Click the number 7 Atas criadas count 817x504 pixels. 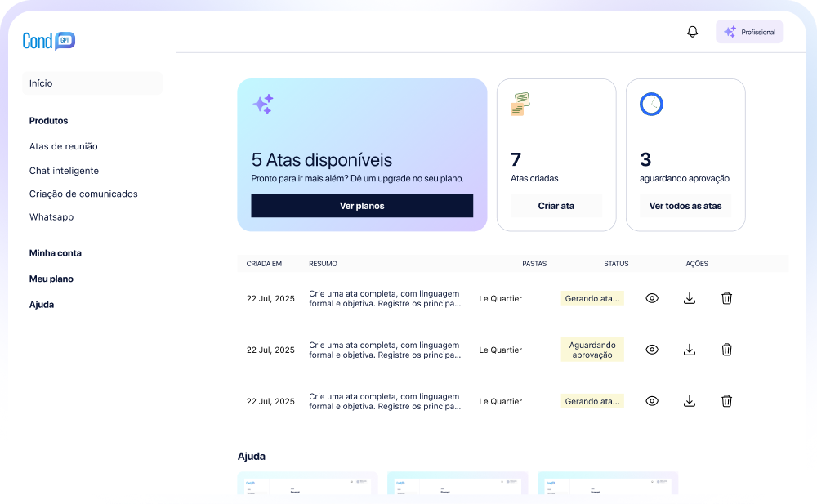pos(516,159)
